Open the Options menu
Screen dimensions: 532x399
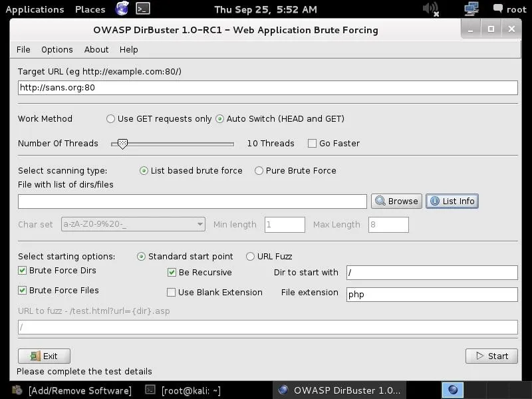coord(57,49)
